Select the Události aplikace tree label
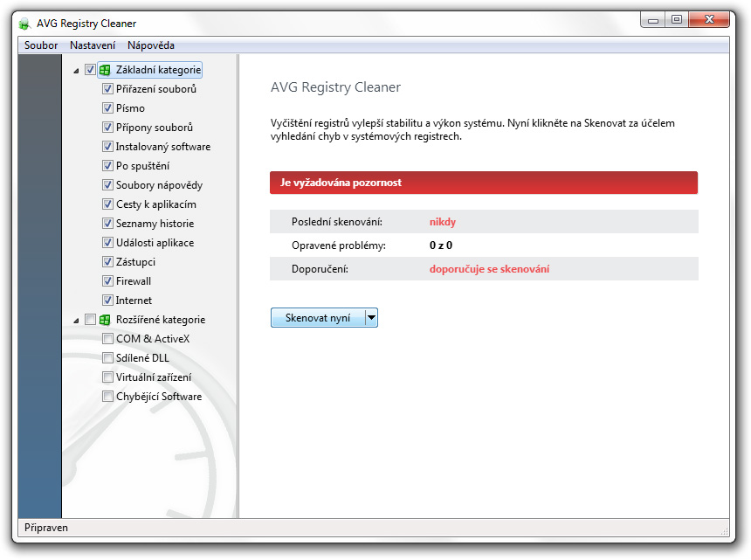 [155, 243]
